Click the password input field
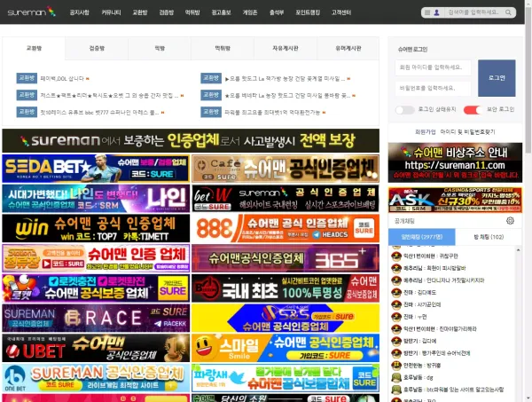Screen dimensions: 532x402 point(433,88)
